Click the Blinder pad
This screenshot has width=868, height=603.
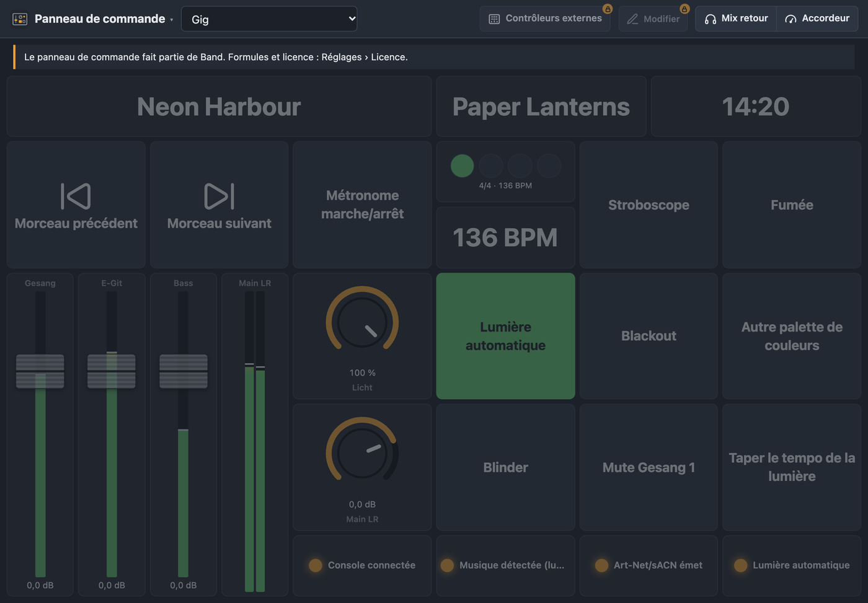point(505,467)
